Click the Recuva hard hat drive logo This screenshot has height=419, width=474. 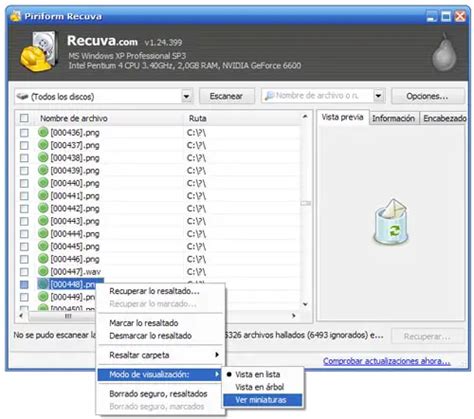click(39, 51)
